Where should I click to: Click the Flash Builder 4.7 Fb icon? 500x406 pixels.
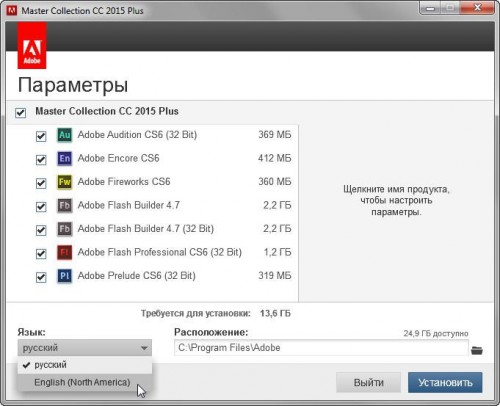coord(65,205)
